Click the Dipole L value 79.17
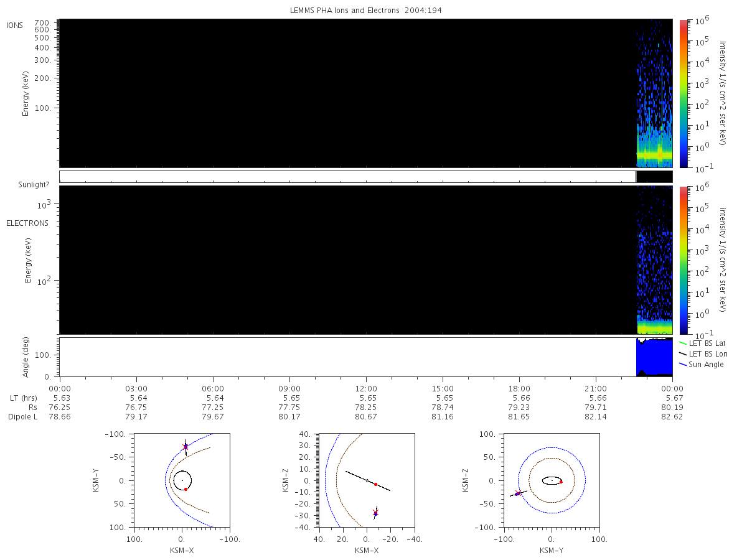 [136, 417]
